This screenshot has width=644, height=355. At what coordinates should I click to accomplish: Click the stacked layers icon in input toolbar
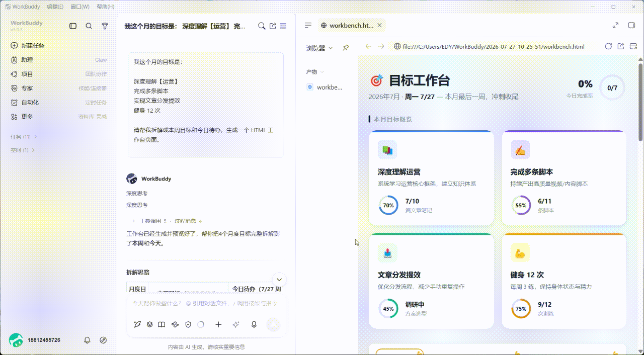(149, 325)
